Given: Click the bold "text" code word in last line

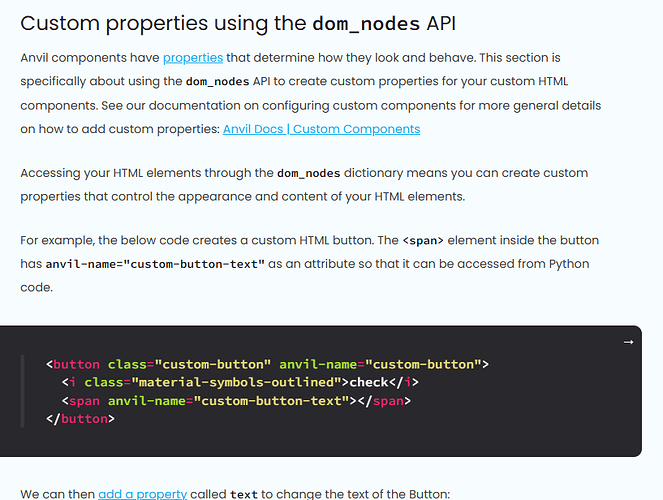Looking at the screenshot, I should 243,493.
